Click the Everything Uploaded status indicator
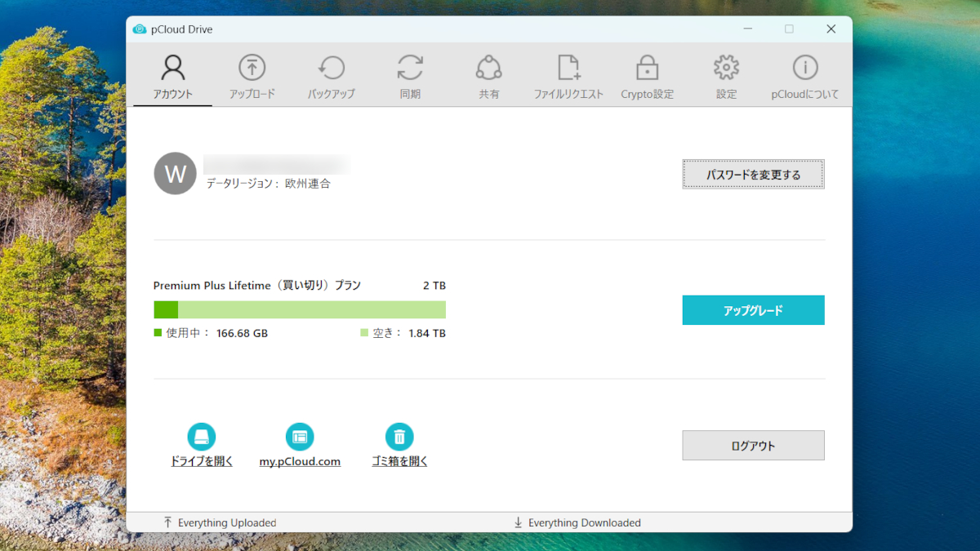The height and width of the screenshot is (551, 980). coord(220,522)
